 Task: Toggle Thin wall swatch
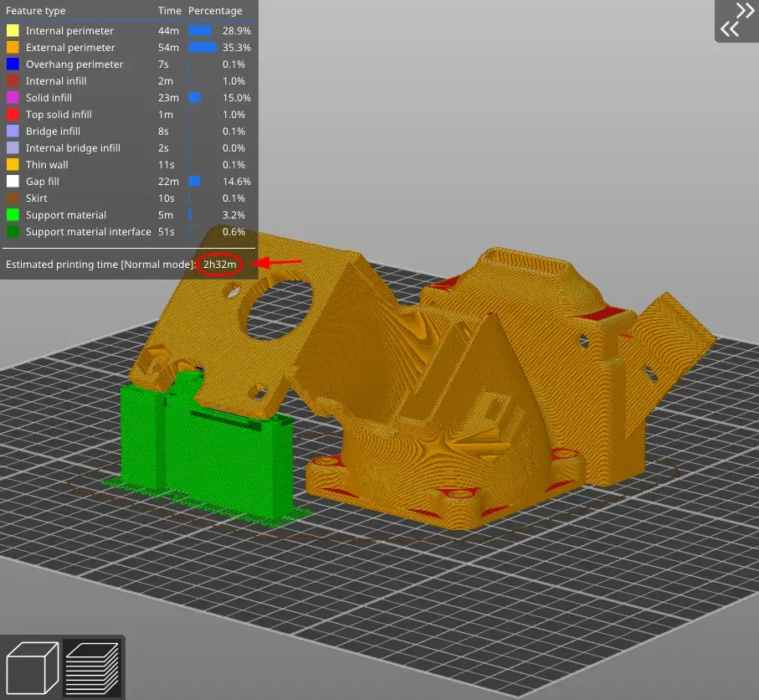[x=13, y=164]
